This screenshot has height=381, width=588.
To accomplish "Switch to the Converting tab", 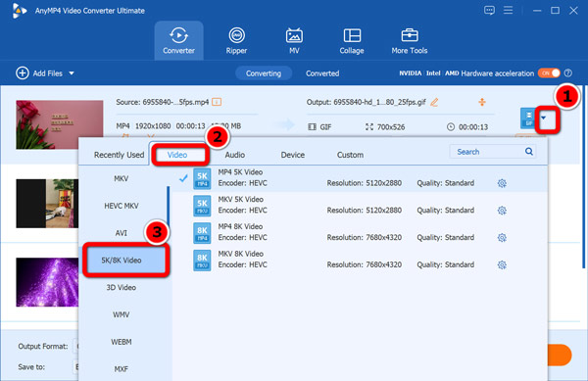I will click(x=264, y=73).
